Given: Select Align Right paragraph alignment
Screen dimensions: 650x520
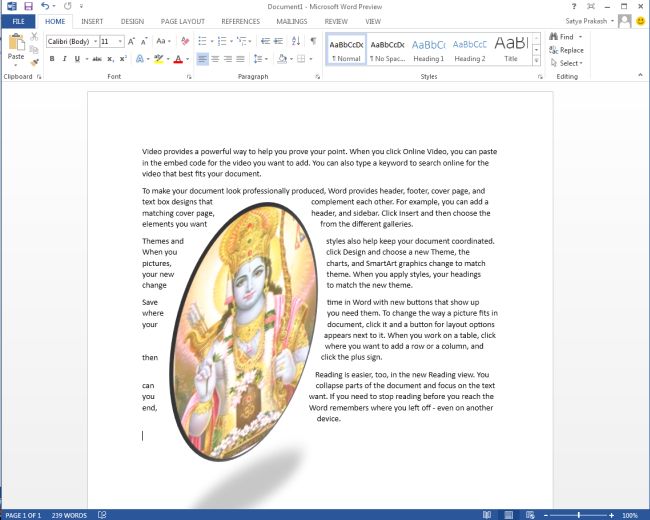Looking at the screenshot, I should pos(228,59).
